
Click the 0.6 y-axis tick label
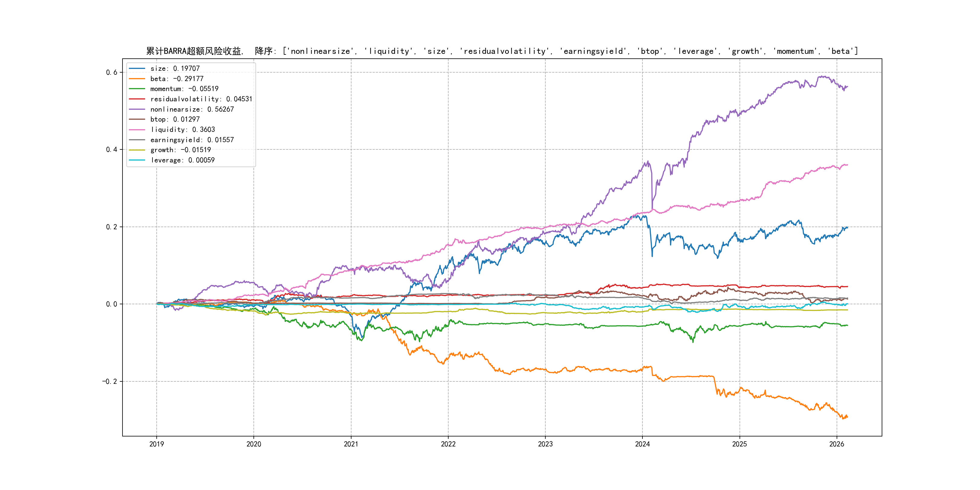112,72
